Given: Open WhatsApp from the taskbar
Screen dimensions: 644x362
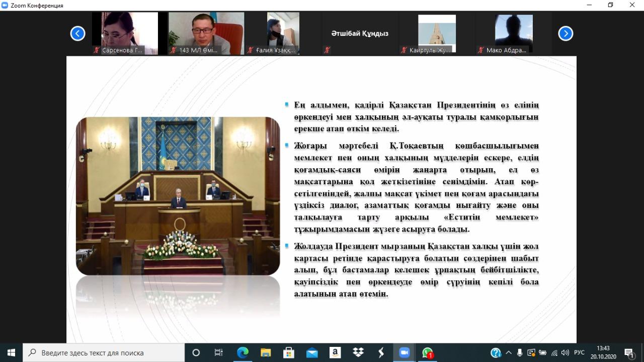Looking at the screenshot, I should [x=428, y=352].
